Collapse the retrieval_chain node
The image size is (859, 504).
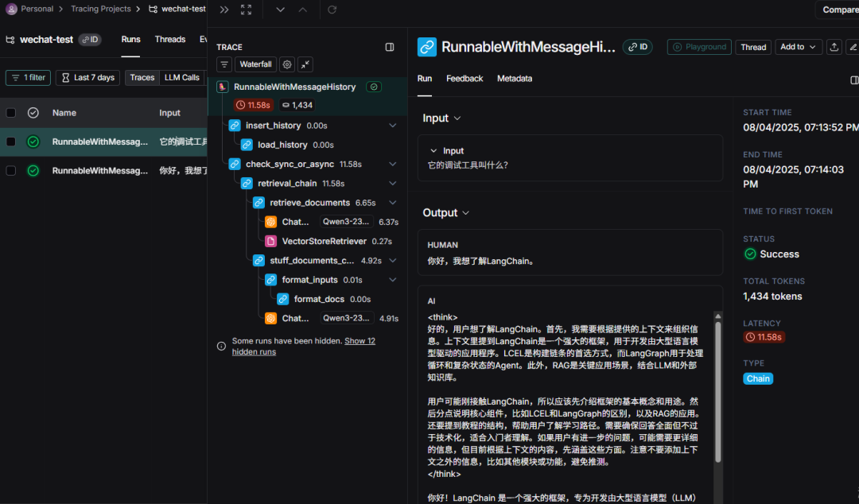tap(393, 183)
